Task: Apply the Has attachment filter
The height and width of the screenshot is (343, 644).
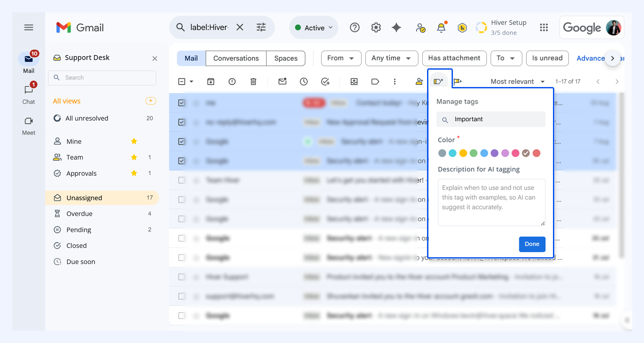Action: [454, 58]
